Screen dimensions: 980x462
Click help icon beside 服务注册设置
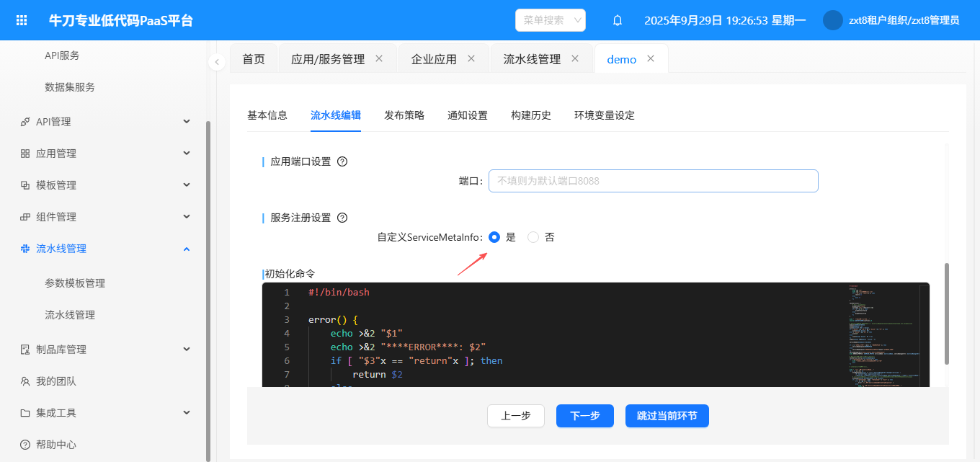point(342,218)
